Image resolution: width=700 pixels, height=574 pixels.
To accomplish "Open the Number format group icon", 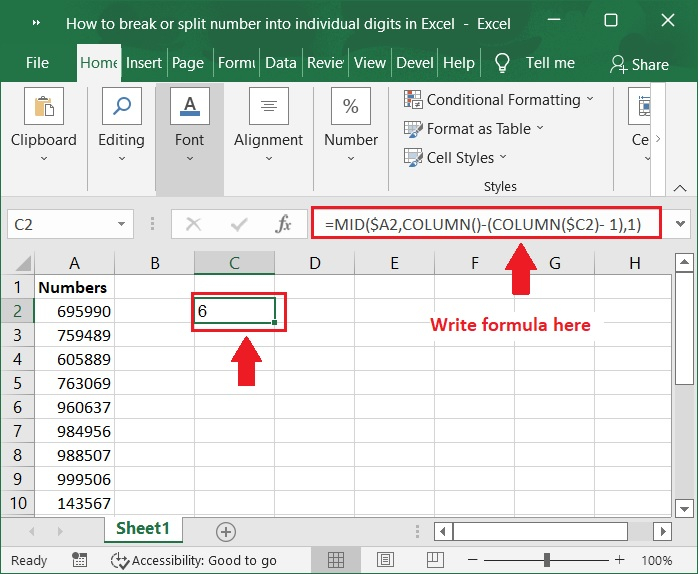I will pyautogui.click(x=351, y=107).
